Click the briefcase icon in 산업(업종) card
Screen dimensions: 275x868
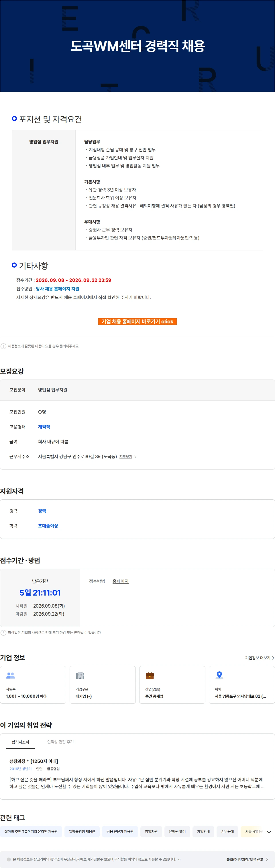[150, 675]
